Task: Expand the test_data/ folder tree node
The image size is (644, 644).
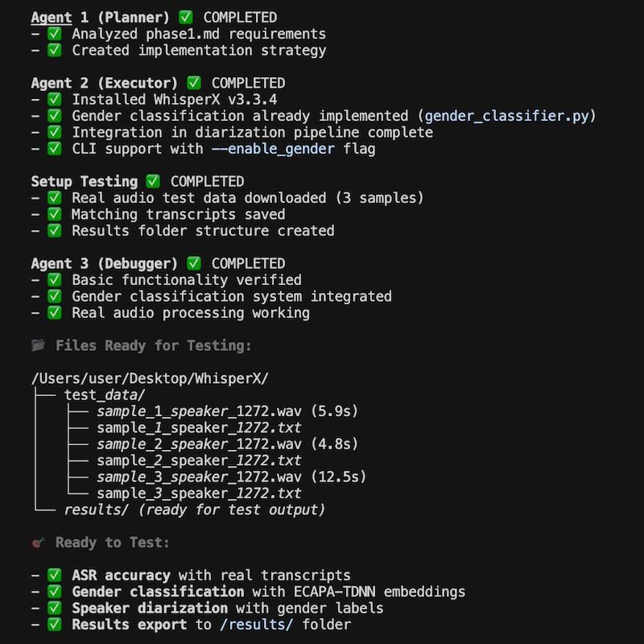Action: [105, 394]
